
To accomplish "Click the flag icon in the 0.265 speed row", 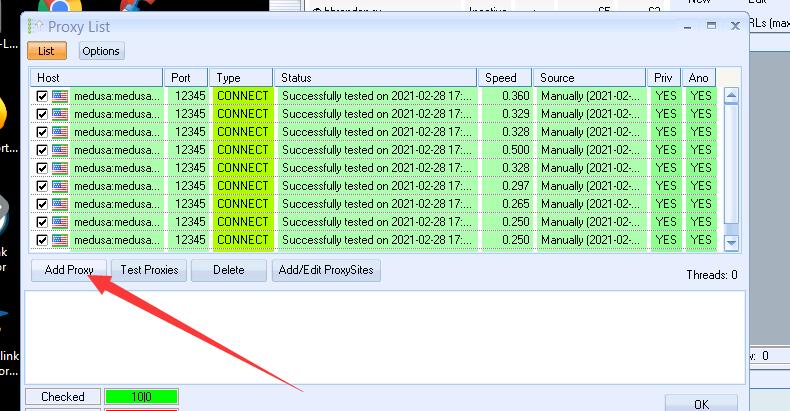I will (x=59, y=204).
